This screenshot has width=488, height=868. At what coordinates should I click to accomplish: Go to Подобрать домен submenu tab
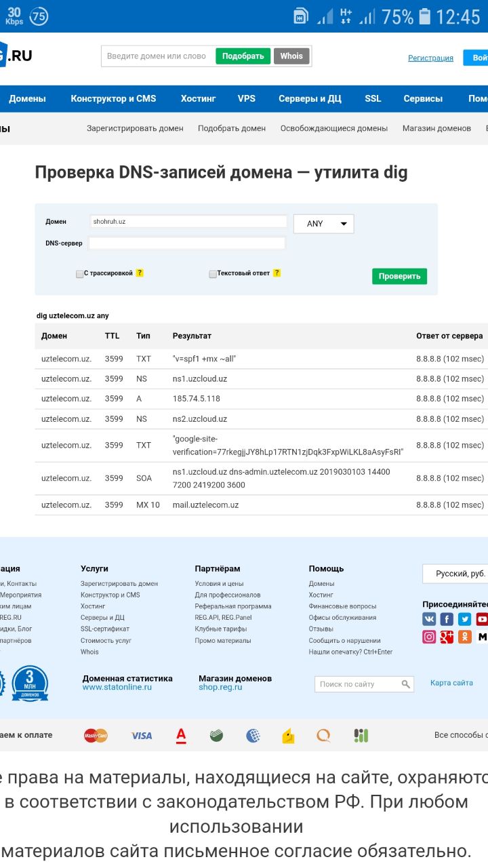tap(232, 128)
